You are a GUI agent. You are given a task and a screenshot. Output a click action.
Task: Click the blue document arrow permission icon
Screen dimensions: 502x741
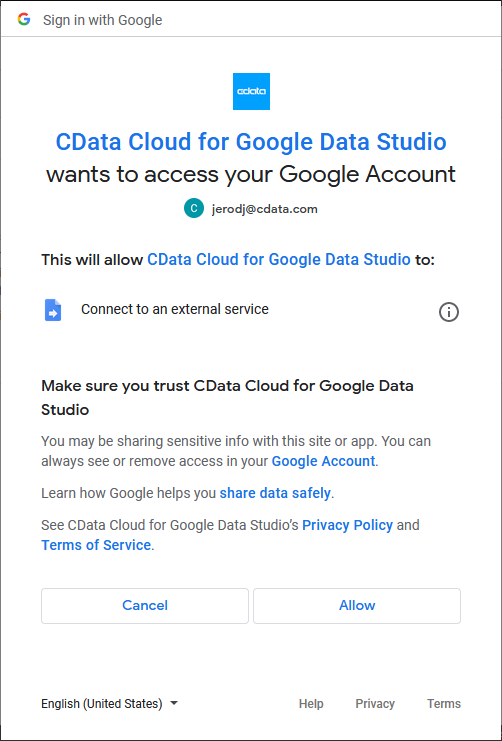(x=53, y=310)
